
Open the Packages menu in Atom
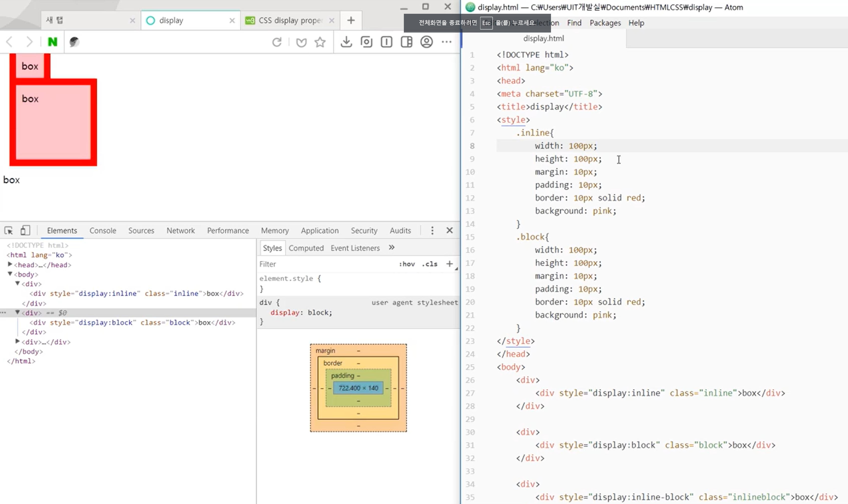tap(605, 23)
